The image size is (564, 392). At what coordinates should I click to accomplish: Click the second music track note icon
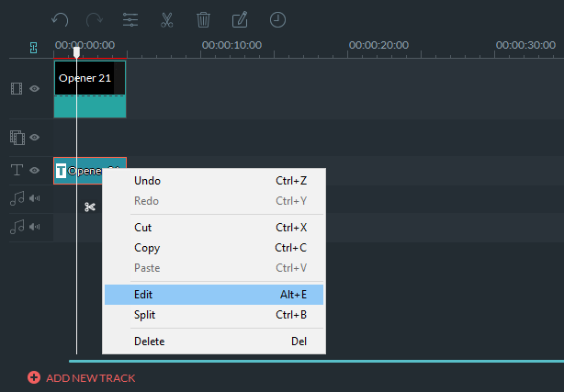[x=17, y=227]
